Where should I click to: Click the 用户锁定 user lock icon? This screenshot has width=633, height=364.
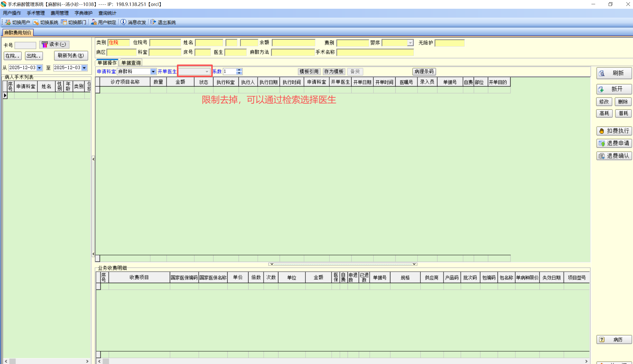[94, 22]
